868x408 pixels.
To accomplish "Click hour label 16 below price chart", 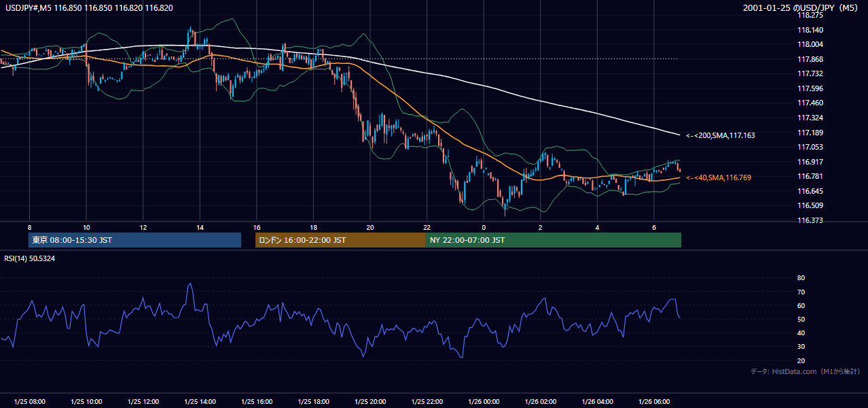I will 256,227.
